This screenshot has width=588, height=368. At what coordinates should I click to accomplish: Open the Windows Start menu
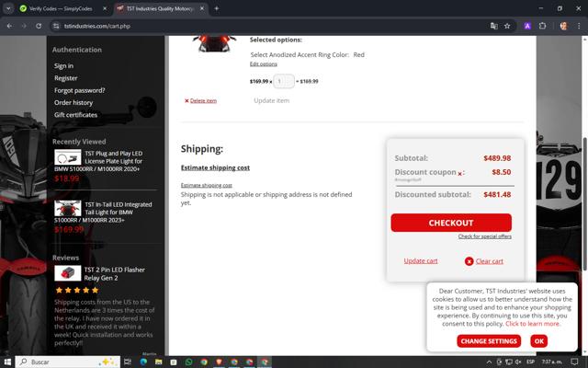click(7, 362)
